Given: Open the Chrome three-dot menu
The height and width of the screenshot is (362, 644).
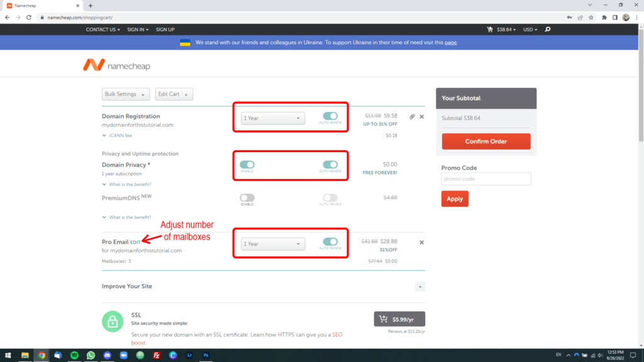Looking at the screenshot, I should pyautogui.click(x=636, y=17).
